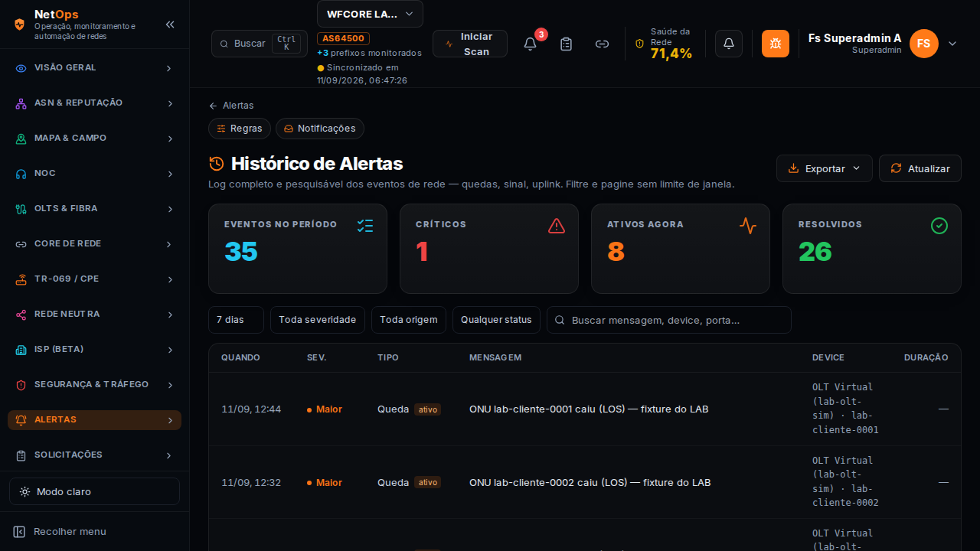The image size is (980, 551).
Task: Click the AS64500 badge
Action: 344,38
